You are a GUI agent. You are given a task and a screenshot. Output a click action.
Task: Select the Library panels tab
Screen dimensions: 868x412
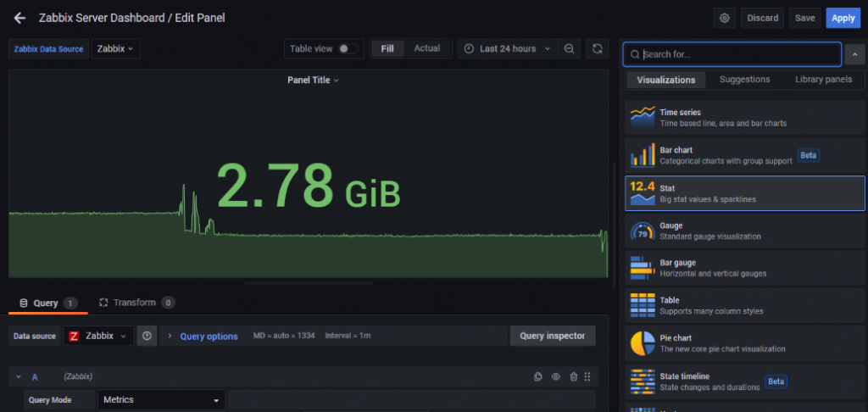[x=823, y=80]
